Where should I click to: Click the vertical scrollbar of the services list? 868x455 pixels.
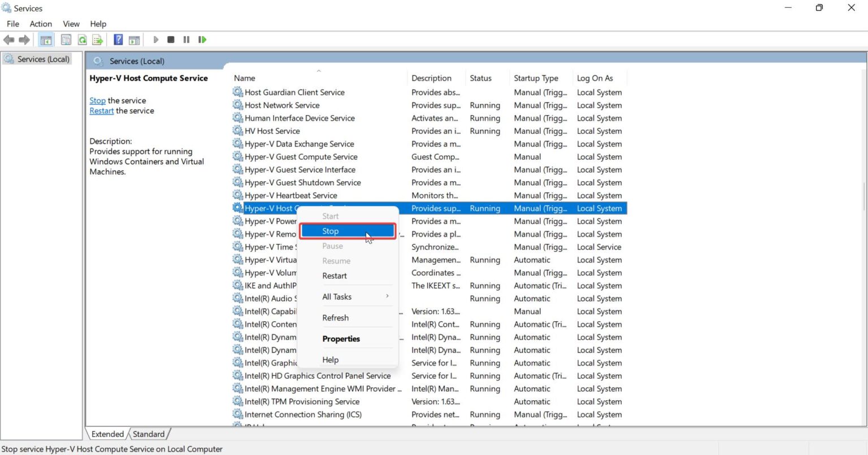(863, 198)
